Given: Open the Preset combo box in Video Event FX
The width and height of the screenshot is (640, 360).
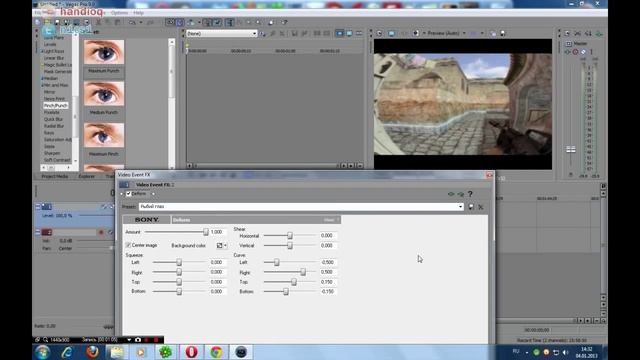Looking at the screenshot, I should [302, 207].
